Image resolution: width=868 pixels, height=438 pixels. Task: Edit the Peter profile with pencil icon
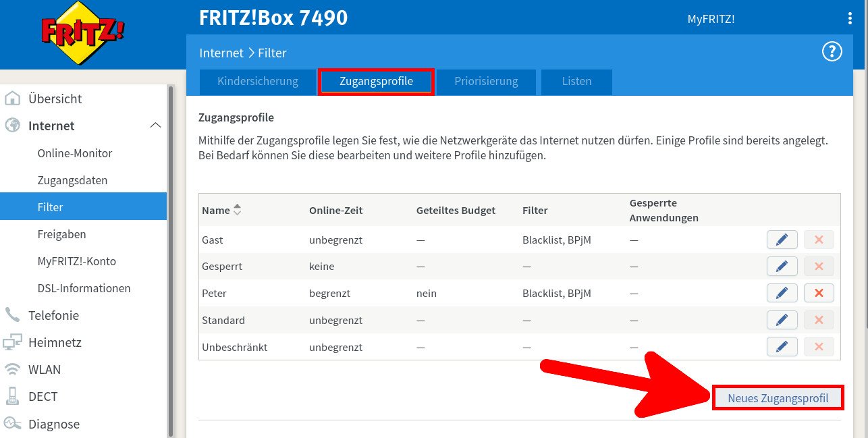(782, 294)
